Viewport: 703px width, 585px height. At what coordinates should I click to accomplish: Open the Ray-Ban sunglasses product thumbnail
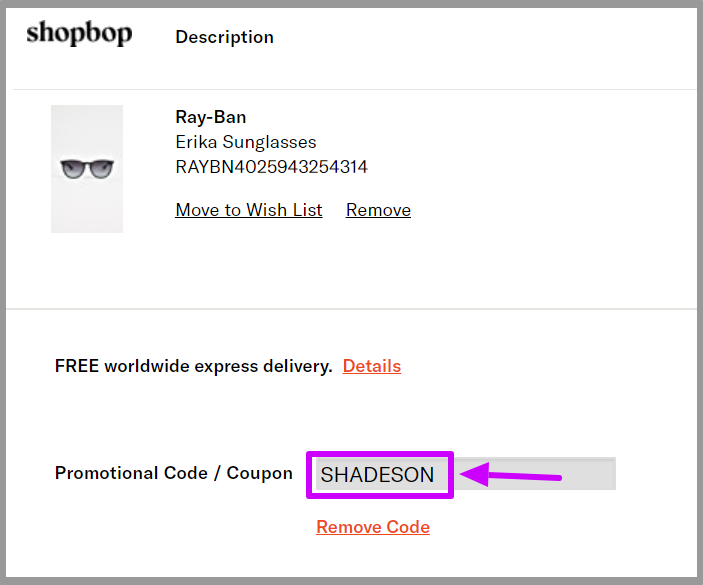pos(87,169)
